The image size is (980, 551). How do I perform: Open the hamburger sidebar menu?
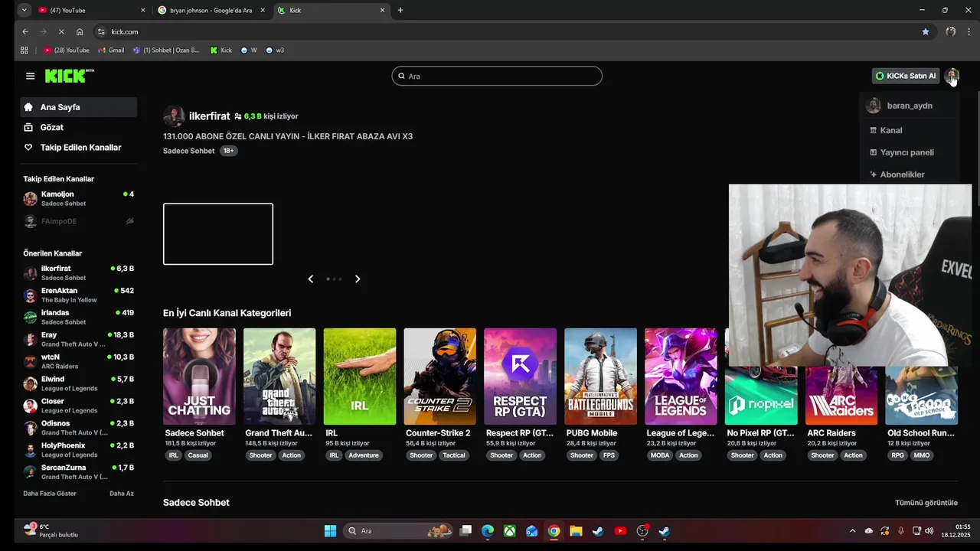[x=30, y=76]
